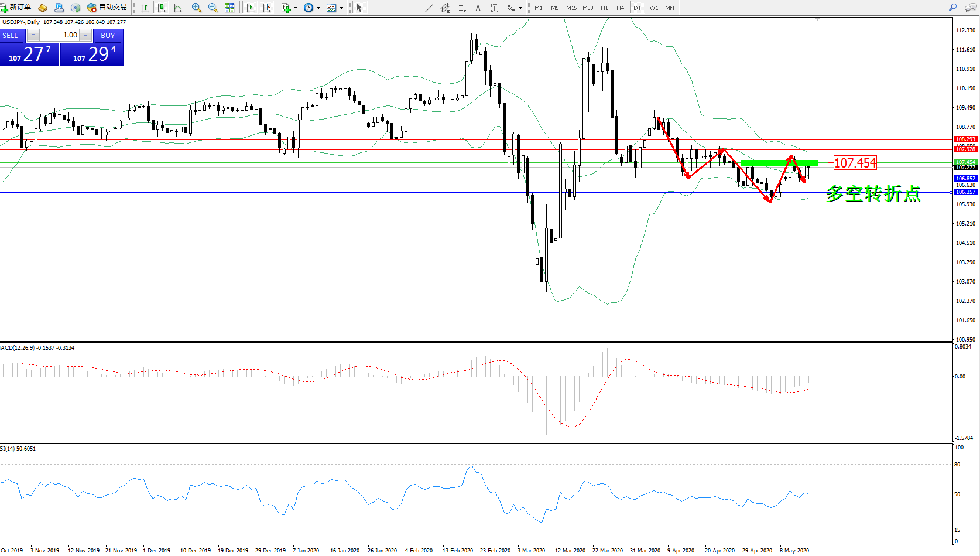Select the crosshair tool

[x=376, y=8]
